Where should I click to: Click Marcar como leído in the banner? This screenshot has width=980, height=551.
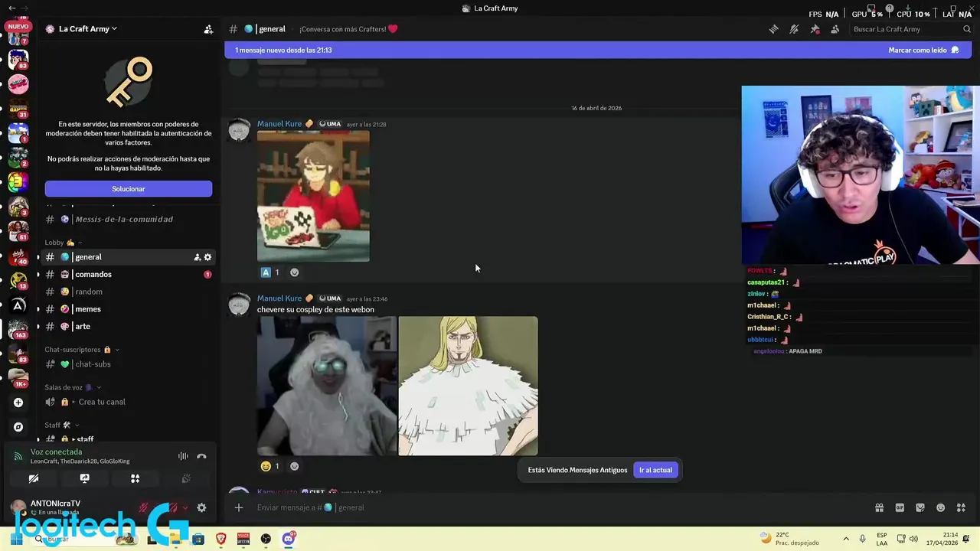(923, 50)
